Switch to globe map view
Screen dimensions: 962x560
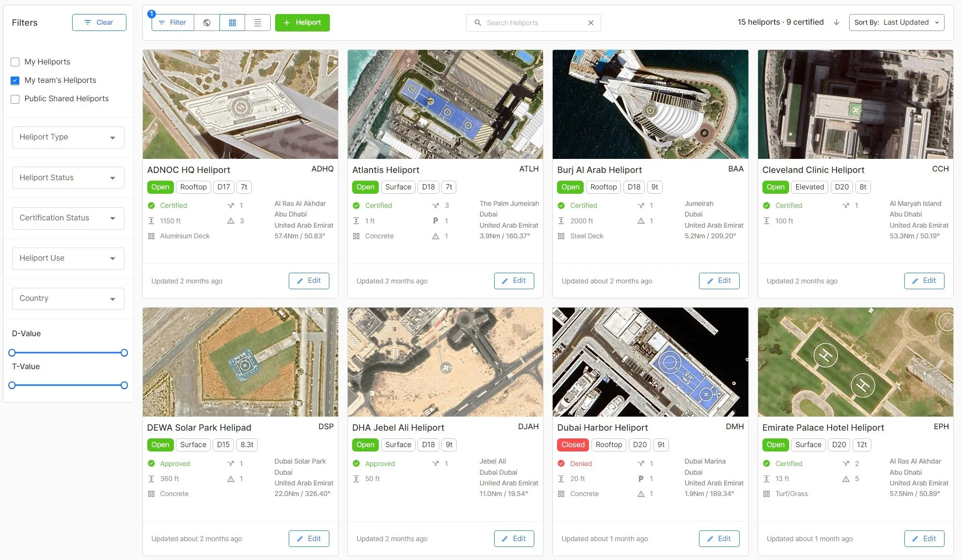point(207,23)
